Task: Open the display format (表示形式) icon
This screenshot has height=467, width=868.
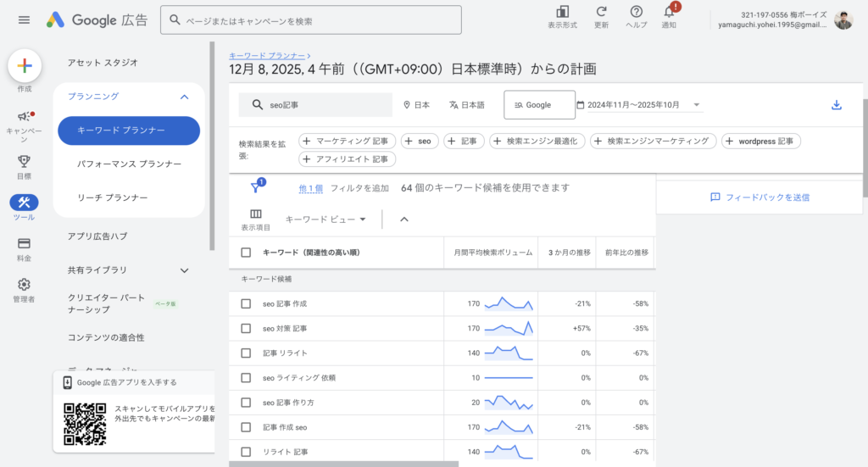Action: click(562, 12)
